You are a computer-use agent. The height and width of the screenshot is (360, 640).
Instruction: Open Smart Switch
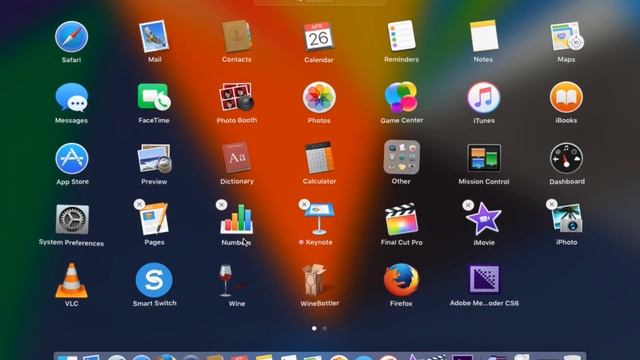click(x=154, y=280)
